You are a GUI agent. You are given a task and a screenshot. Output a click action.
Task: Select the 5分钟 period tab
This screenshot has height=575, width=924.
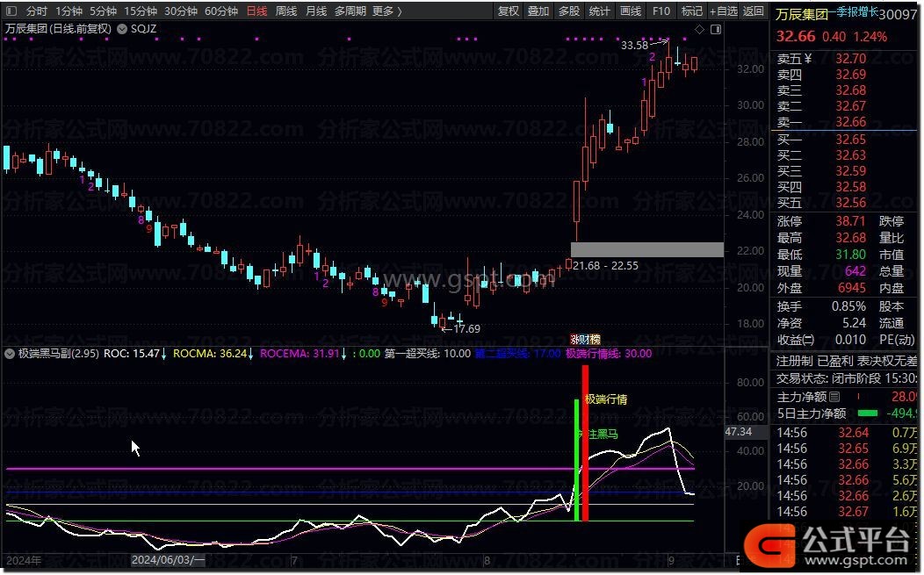(x=103, y=11)
